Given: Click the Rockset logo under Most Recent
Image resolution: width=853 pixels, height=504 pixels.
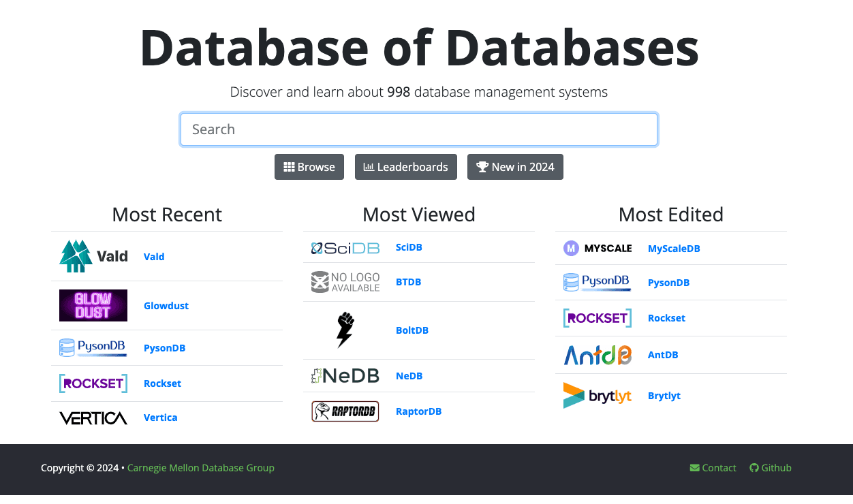Looking at the screenshot, I should 93,383.
